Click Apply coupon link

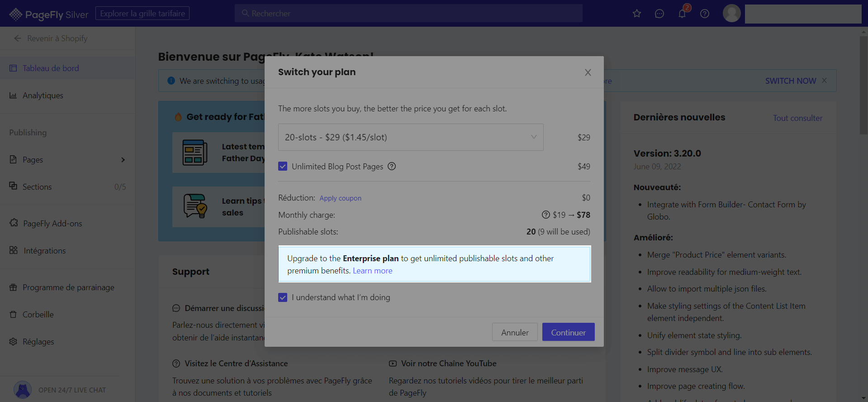[x=341, y=198]
